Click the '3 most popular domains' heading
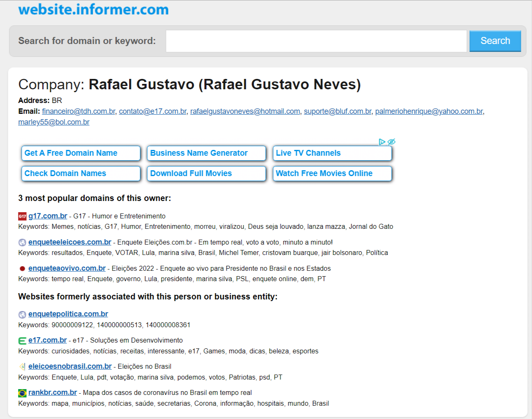This screenshot has height=419, width=532. click(x=95, y=198)
